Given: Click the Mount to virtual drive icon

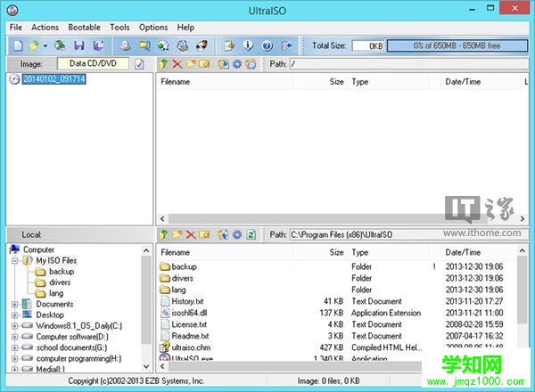Looking at the screenshot, I should click(183, 45).
